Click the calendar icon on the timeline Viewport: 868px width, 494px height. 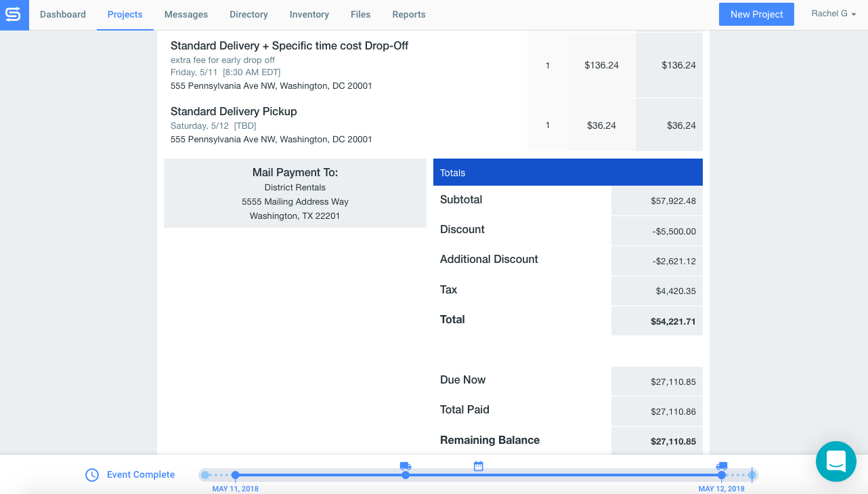pyautogui.click(x=479, y=466)
